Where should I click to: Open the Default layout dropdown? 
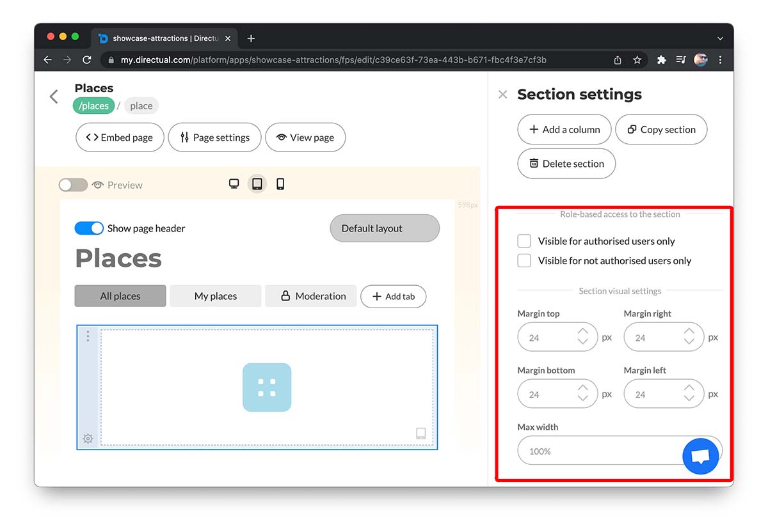[385, 228]
